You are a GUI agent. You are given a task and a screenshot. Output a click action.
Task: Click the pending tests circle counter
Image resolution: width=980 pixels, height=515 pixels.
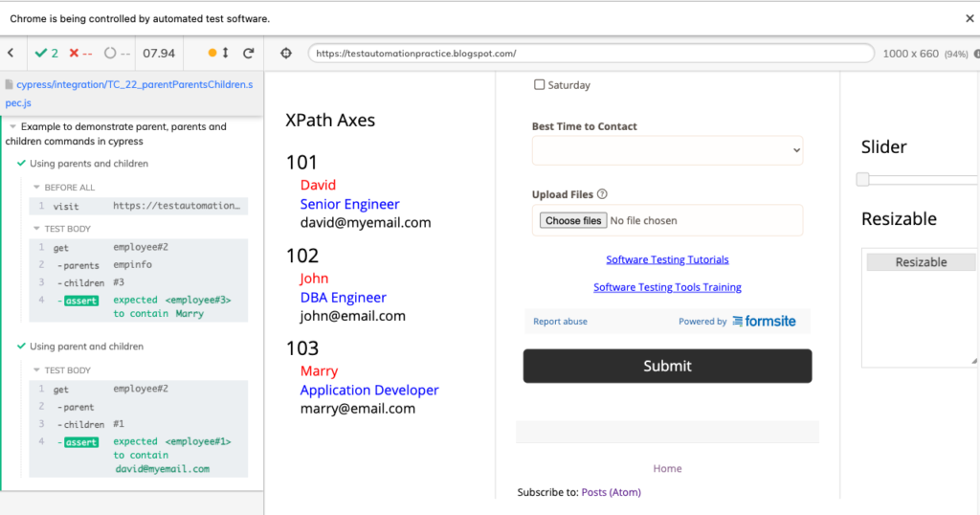117,53
